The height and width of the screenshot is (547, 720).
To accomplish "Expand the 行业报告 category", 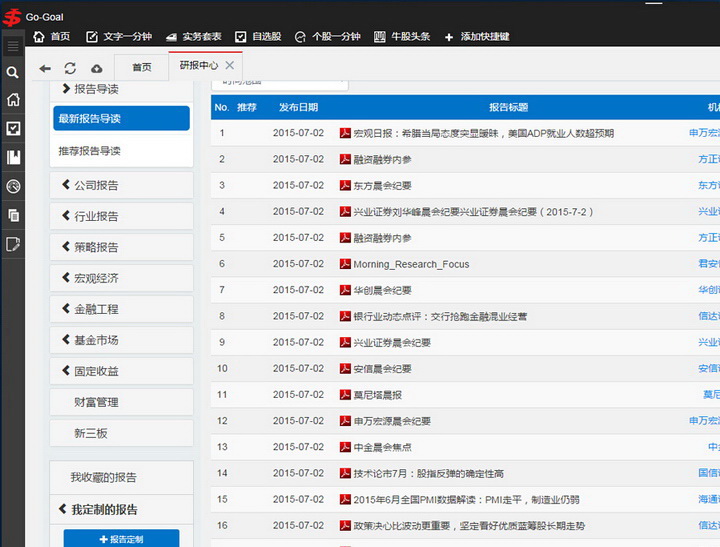I will pyautogui.click(x=121, y=216).
